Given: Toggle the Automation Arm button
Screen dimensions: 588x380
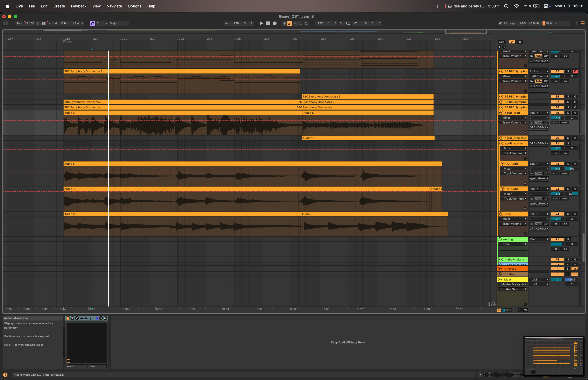Looking at the screenshot, I should click(290, 23).
